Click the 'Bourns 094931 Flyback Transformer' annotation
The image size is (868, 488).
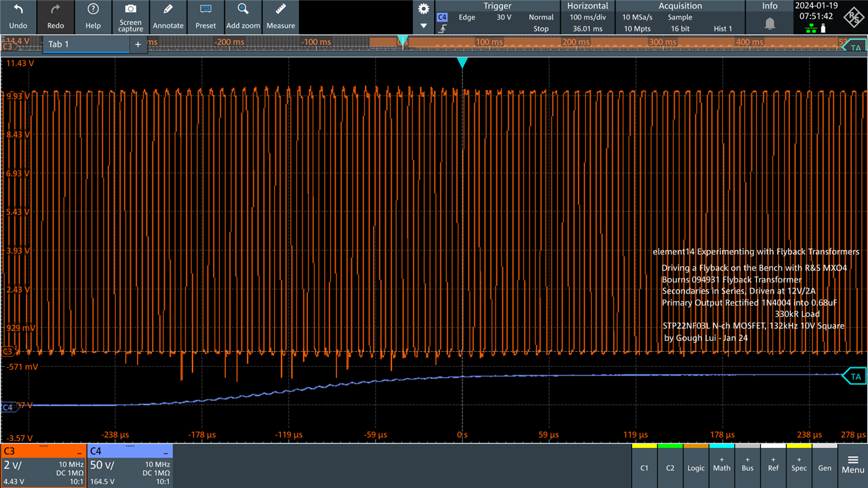pyautogui.click(x=732, y=279)
